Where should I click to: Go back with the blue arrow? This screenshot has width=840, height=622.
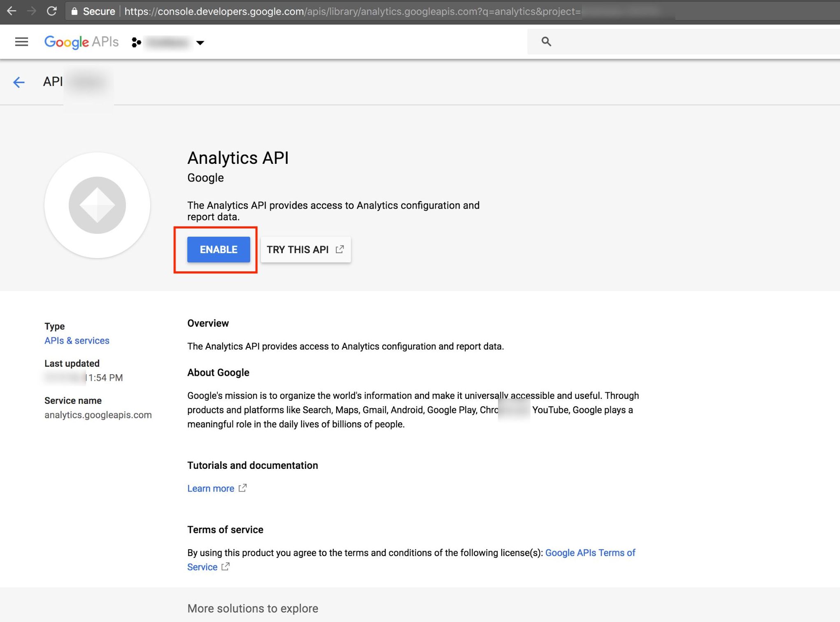(19, 82)
